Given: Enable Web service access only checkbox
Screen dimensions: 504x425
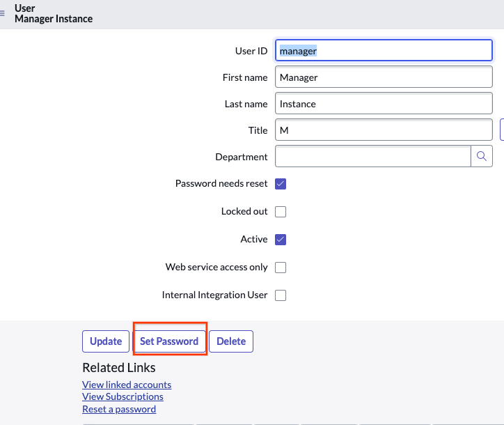Looking at the screenshot, I should (x=281, y=268).
